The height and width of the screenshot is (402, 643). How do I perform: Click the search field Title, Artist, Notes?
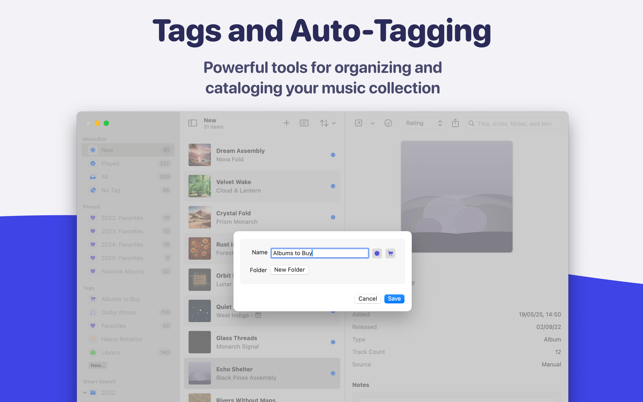(x=513, y=123)
